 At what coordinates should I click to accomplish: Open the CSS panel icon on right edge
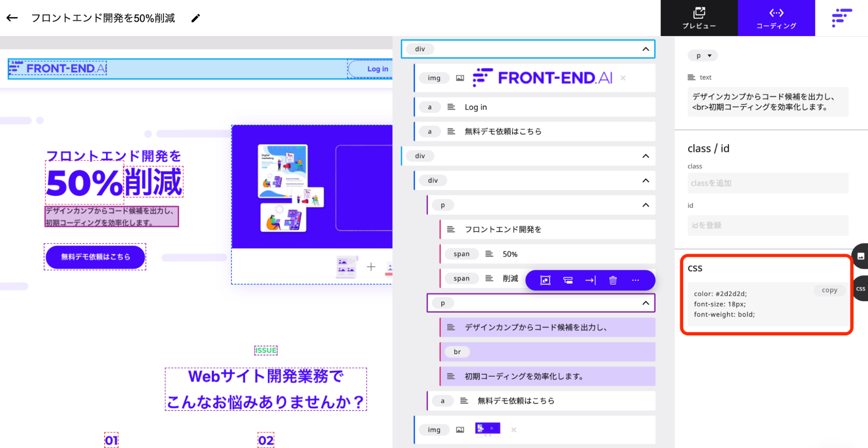pos(861,288)
